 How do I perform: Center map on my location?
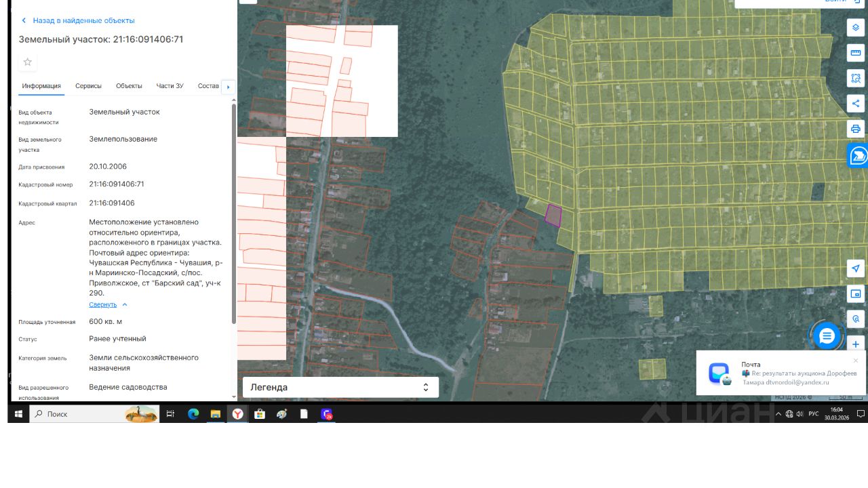click(x=856, y=268)
